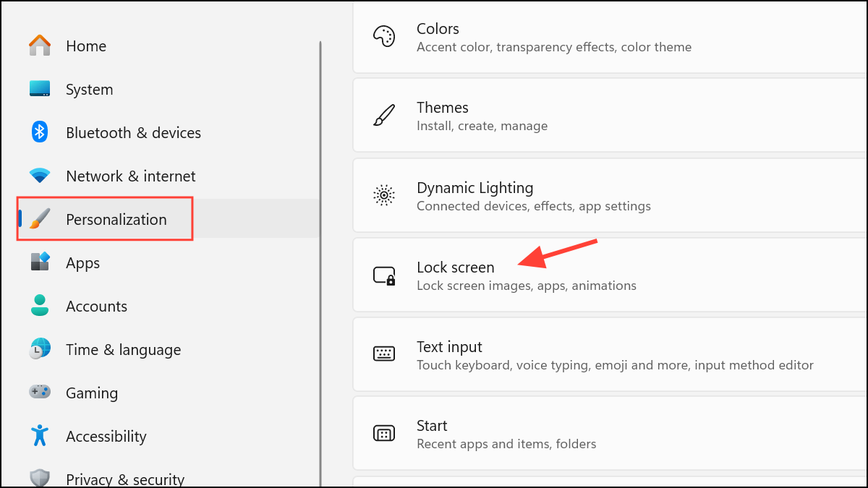Viewport: 868px width, 488px height.
Task: Click the Gaming controller icon
Action: click(x=39, y=393)
